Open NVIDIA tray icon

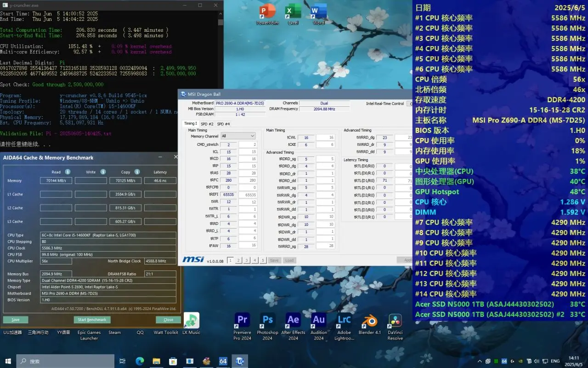(x=520, y=361)
